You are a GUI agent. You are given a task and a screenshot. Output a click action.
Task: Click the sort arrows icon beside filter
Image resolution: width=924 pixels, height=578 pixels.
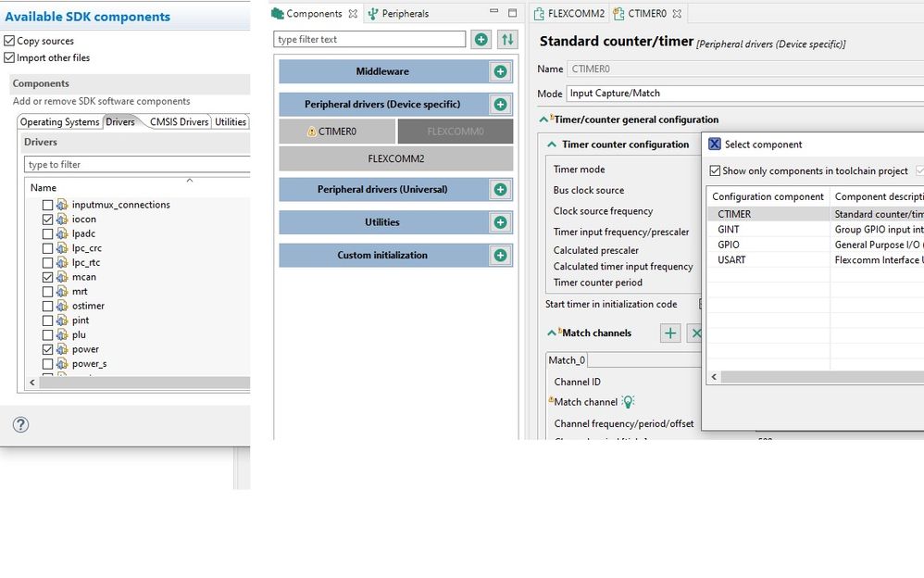click(507, 40)
